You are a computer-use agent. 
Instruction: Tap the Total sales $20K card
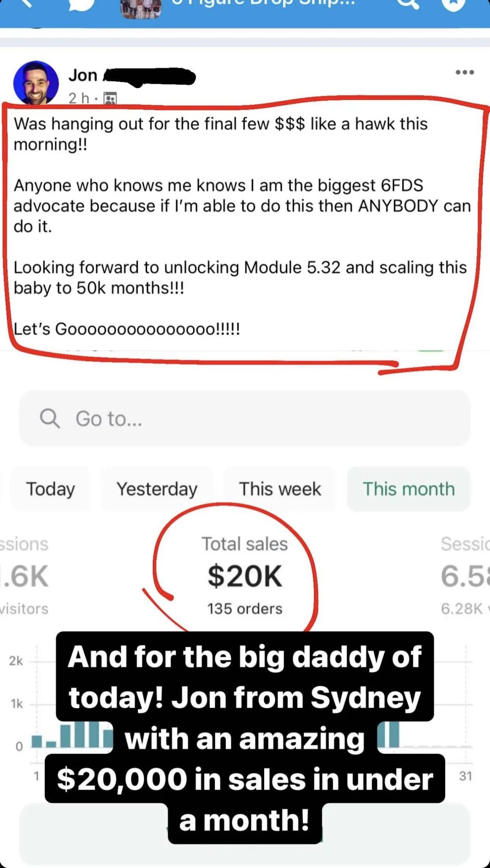point(245,575)
